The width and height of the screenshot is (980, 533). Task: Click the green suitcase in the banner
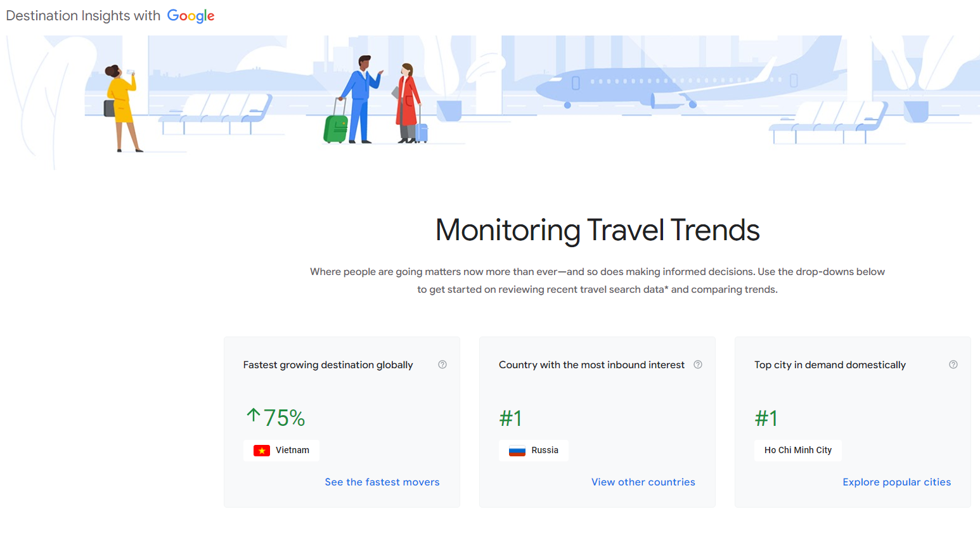(x=336, y=129)
